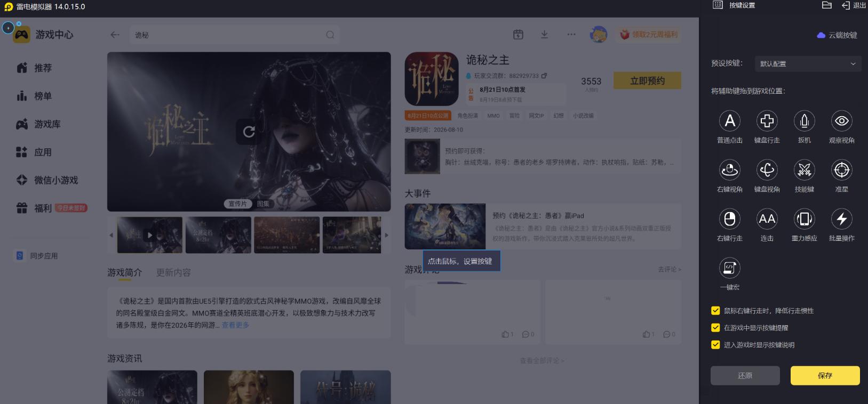Click the 领取2元周福利 banner button
868x404 pixels.
tap(649, 35)
